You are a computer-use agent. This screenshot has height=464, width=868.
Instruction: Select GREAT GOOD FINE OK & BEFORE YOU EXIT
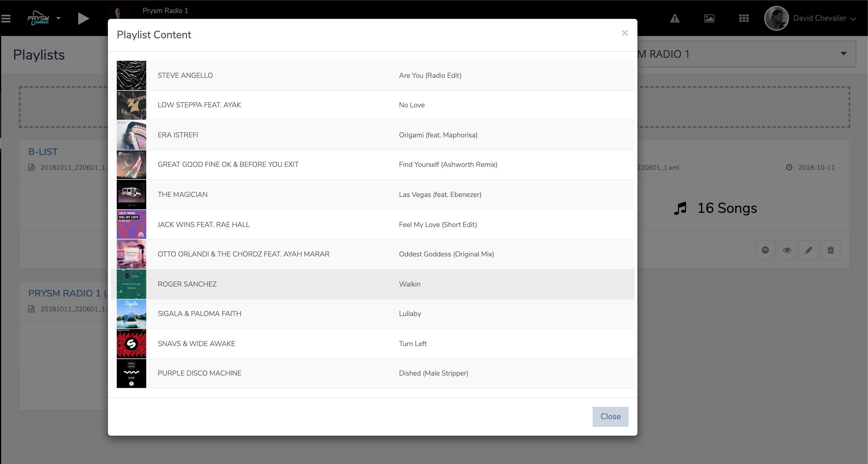coord(228,164)
